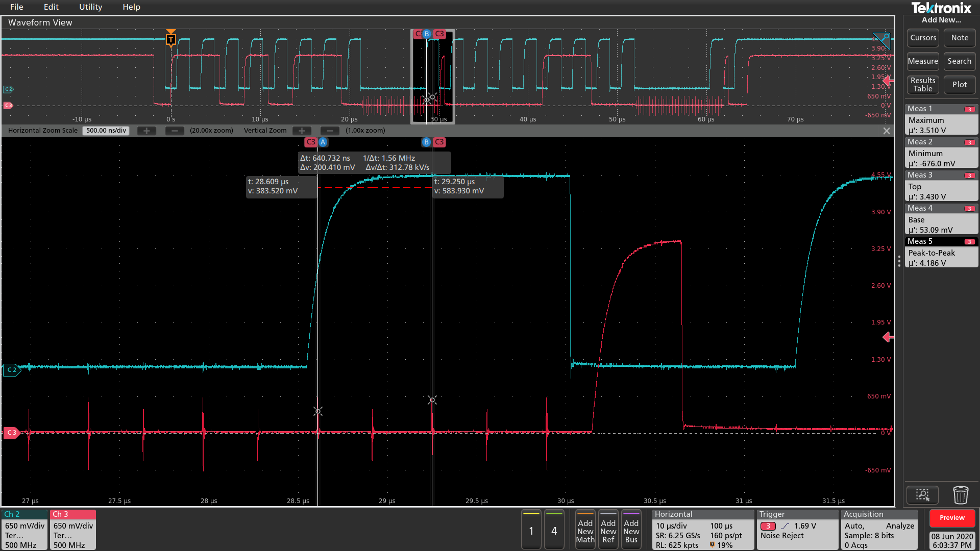Open Meas 4 Base badge
This screenshot has height=551, width=980.
click(x=941, y=219)
